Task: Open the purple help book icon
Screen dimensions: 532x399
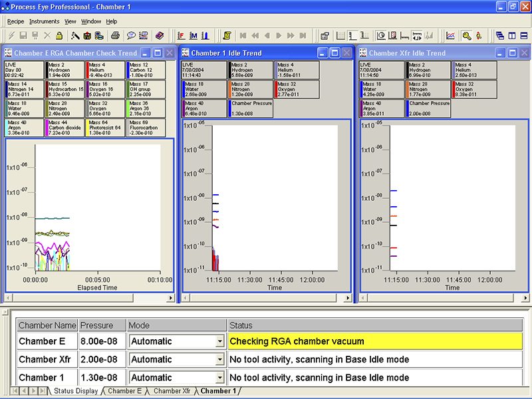Action: pos(159,35)
